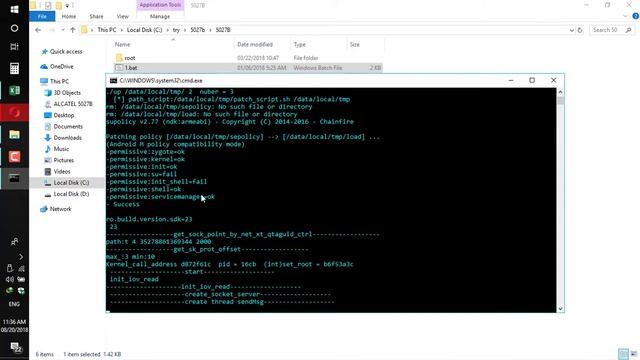Click the try folder in breadcrumb

pos(176,30)
